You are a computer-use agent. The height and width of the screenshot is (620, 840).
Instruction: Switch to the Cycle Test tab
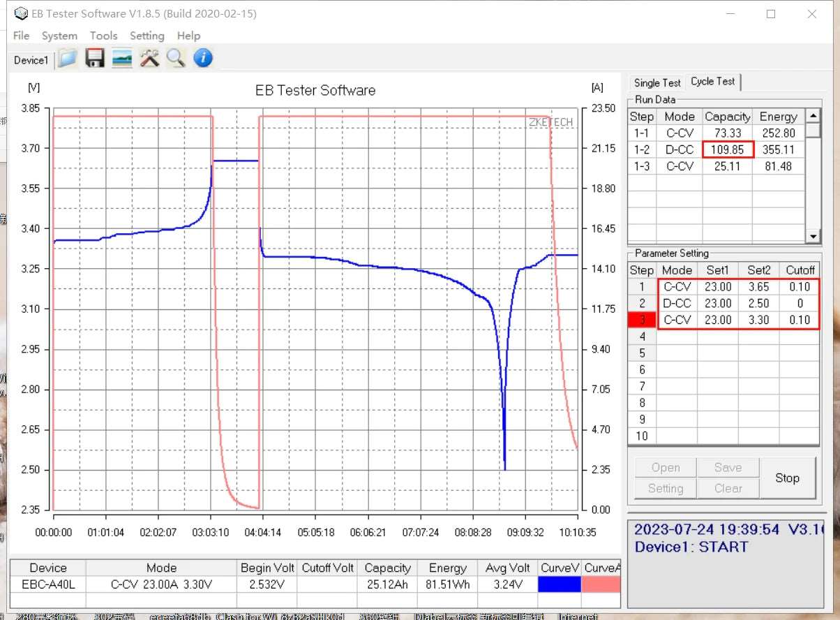click(x=712, y=82)
